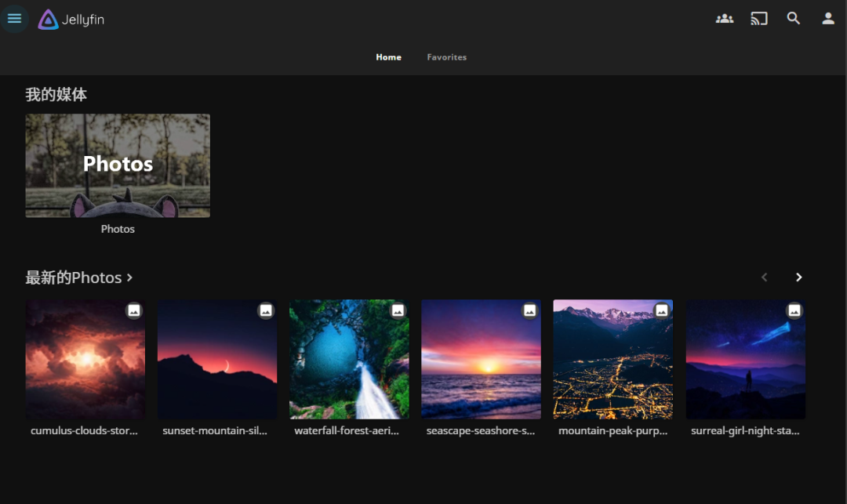
Task: Open the user profile icon
Action: [828, 19]
